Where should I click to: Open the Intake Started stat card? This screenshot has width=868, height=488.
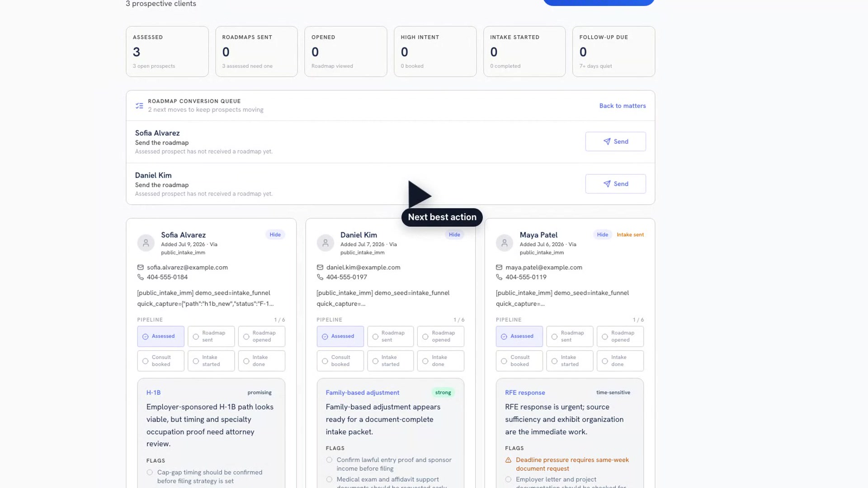click(x=524, y=52)
